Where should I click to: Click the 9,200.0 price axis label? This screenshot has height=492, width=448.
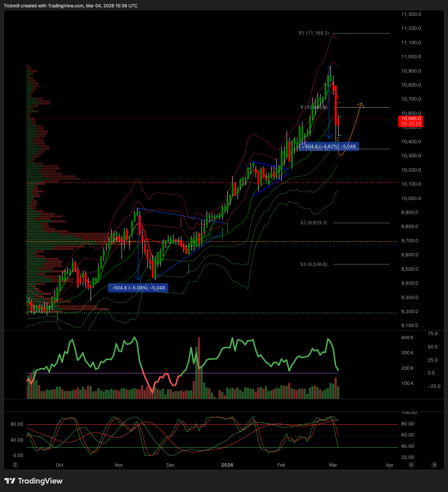(x=410, y=312)
